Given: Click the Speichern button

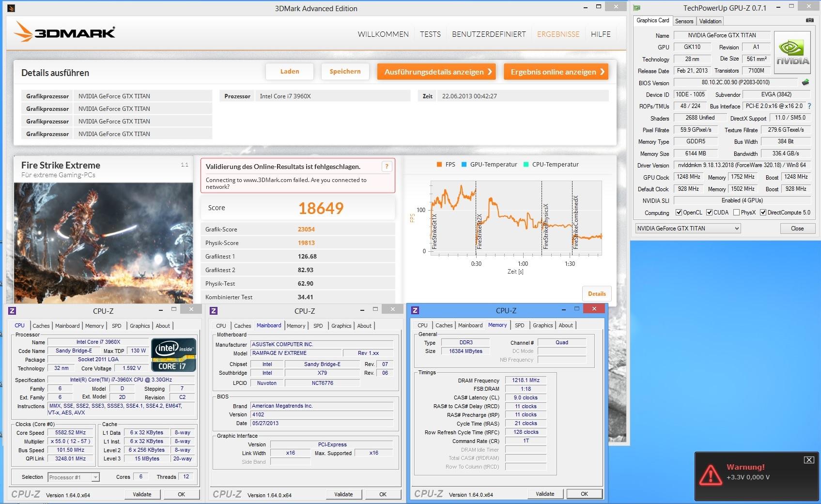Looking at the screenshot, I should click(x=345, y=72).
